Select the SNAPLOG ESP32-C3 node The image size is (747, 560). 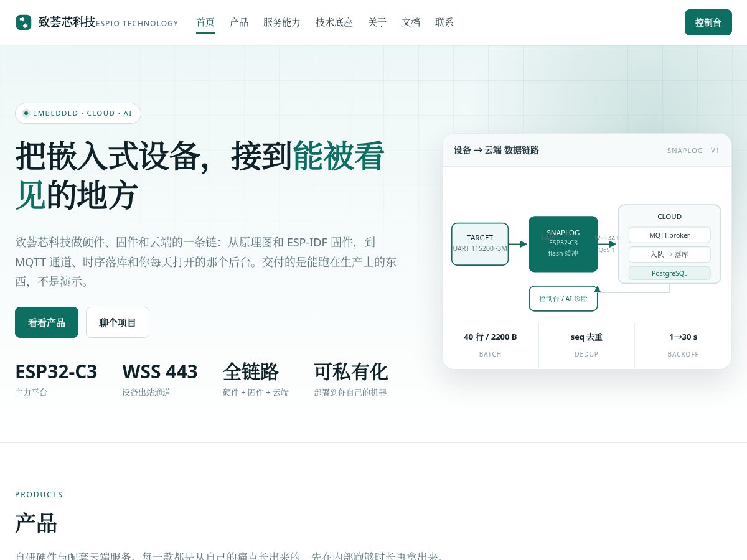tap(563, 244)
